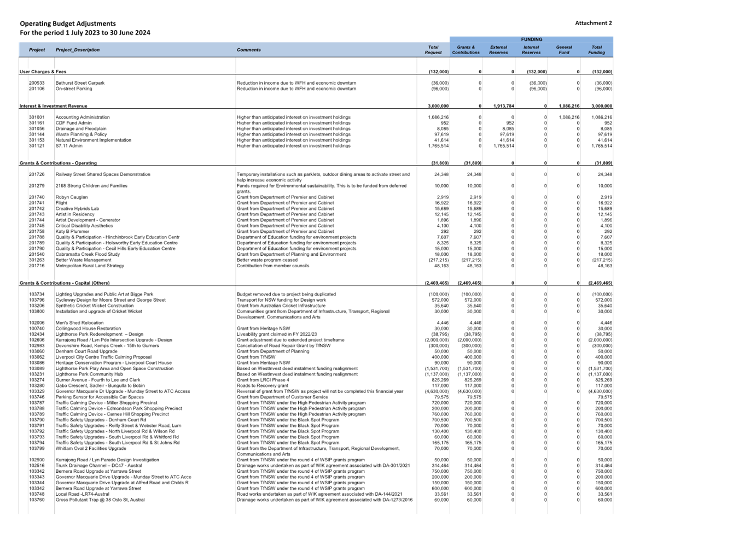Click the "Lighthorse Park Community Hub" description
756x534 pixels.
tap(89, 374)
